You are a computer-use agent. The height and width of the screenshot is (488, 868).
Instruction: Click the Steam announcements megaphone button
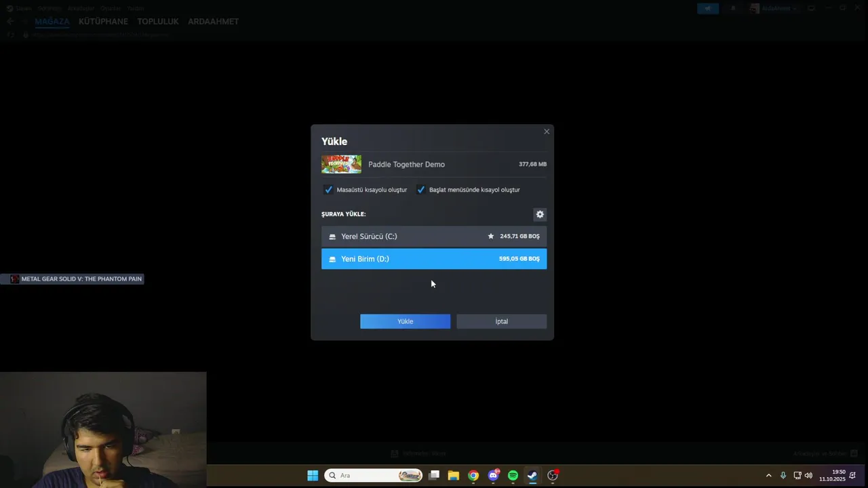tap(708, 9)
